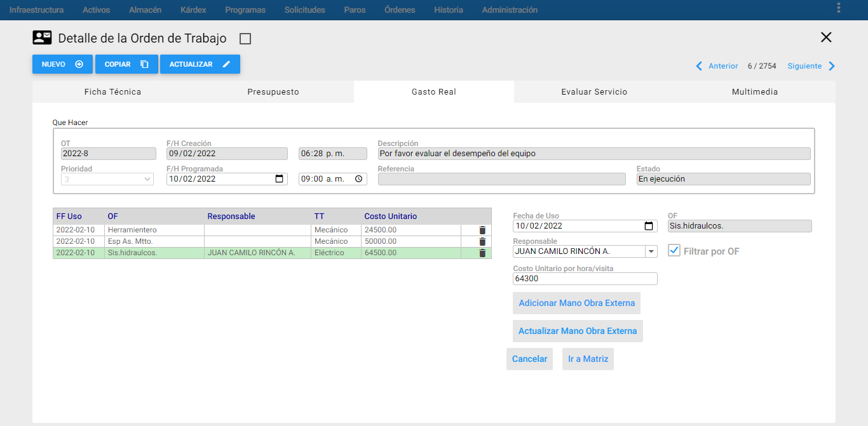868x426 pixels.
Task: Open clock picker for programmed time
Action: 359,179
